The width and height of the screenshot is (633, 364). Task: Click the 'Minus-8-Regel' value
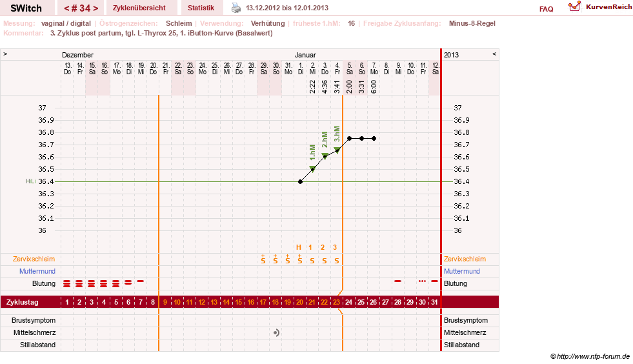472,23
